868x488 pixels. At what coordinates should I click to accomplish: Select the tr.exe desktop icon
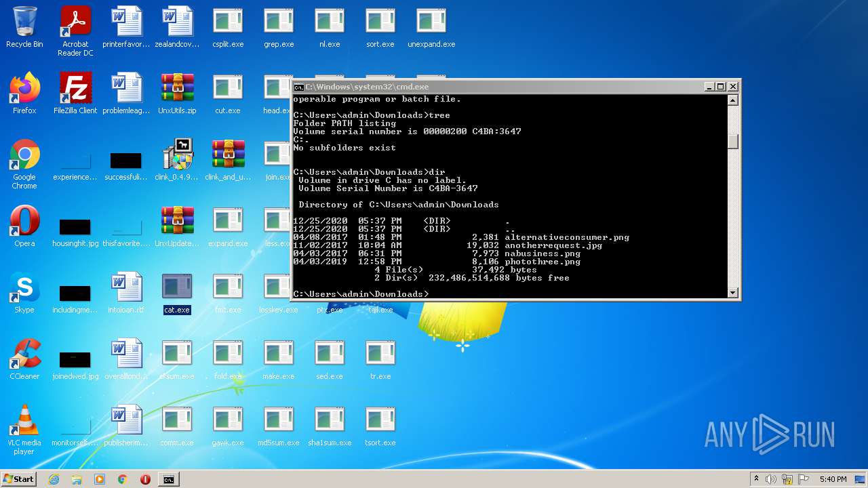coord(380,359)
